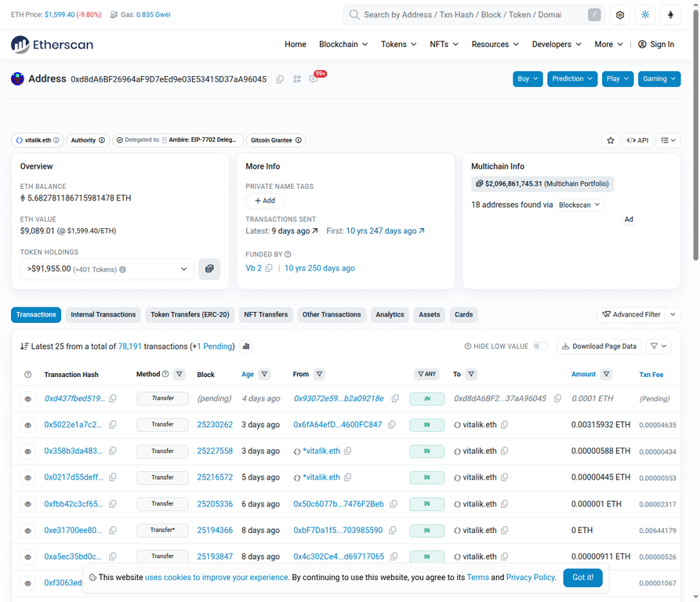700x602 pixels.
Task: Preview transaction 0xd437fbed519 with eye icon
Action: (x=27, y=398)
